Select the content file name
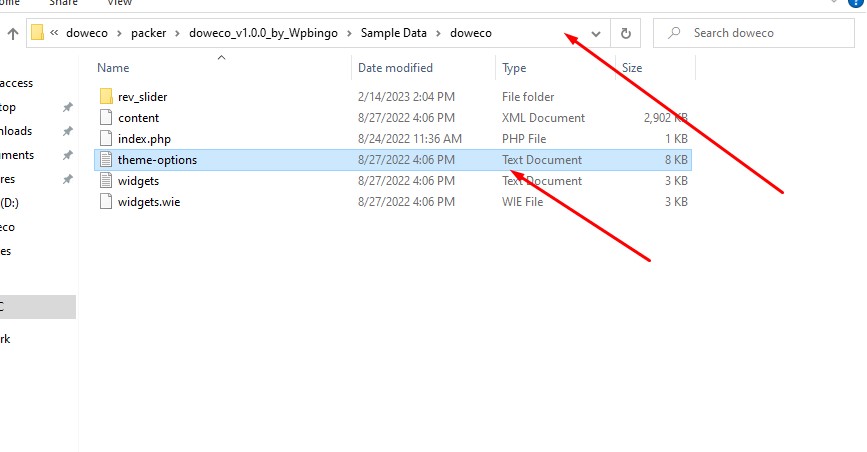Viewport: 867px width, 452px height. coord(138,118)
